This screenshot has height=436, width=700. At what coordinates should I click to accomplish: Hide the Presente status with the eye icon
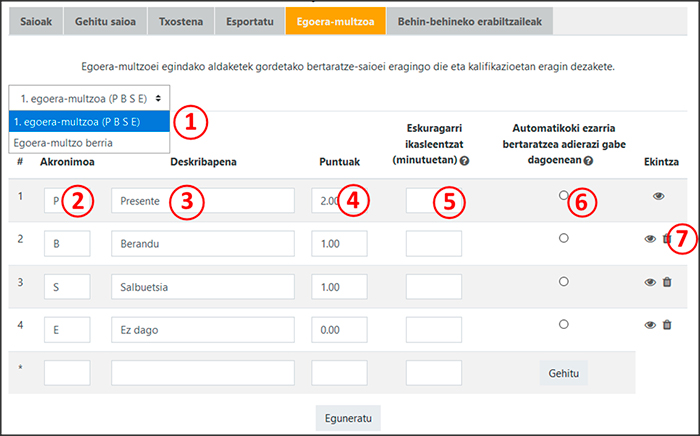(x=658, y=196)
